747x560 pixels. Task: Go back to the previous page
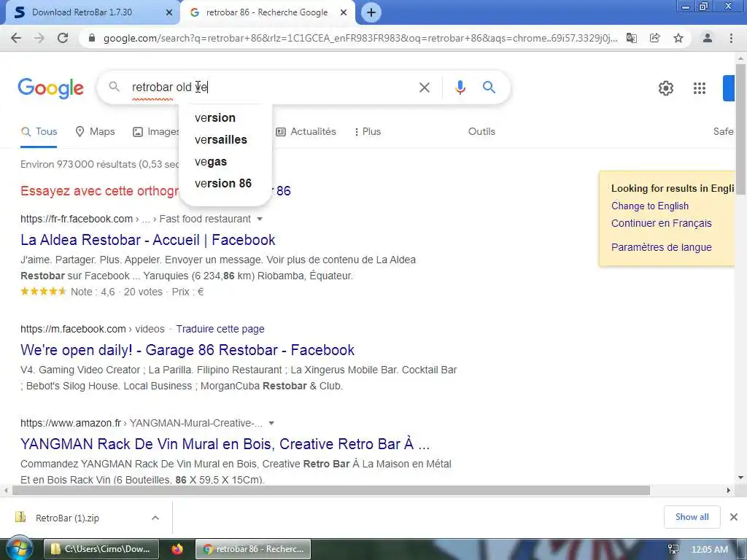[x=16, y=38]
